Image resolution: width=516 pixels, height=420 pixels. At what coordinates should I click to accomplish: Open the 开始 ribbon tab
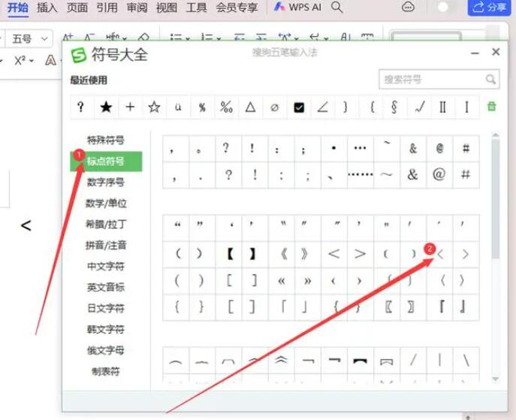[18, 8]
